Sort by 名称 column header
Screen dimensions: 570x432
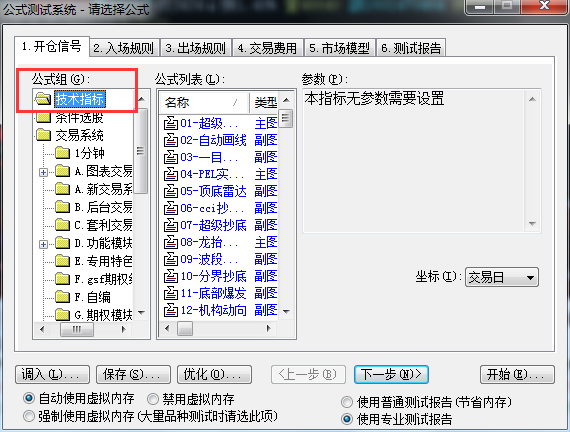(204, 103)
